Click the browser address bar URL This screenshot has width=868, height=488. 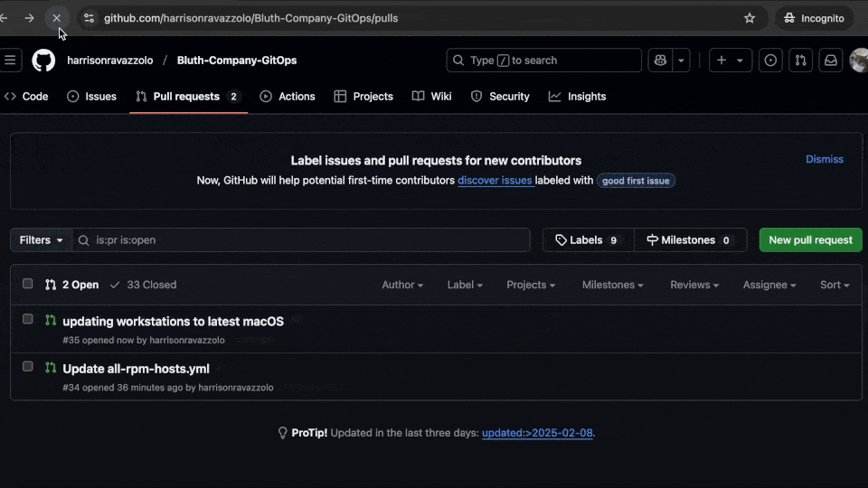250,18
